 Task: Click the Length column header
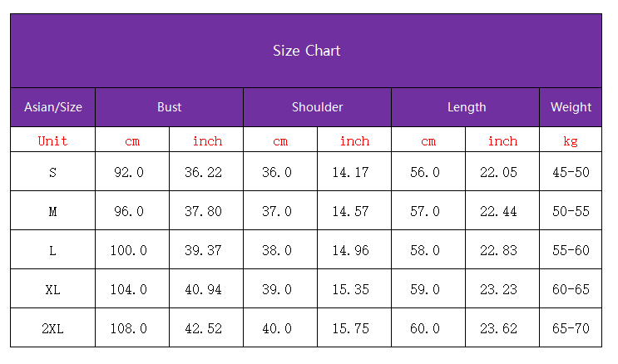click(x=466, y=107)
